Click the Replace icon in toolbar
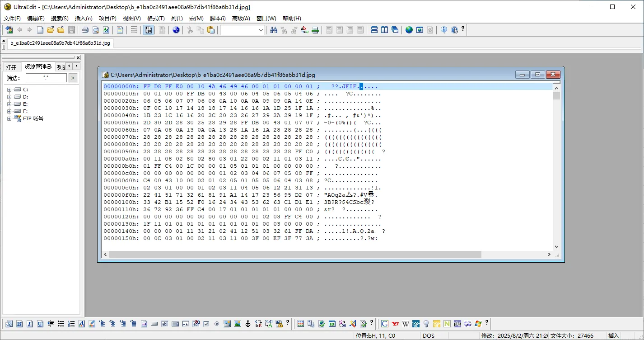The width and height of the screenshot is (644, 340). click(x=305, y=30)
